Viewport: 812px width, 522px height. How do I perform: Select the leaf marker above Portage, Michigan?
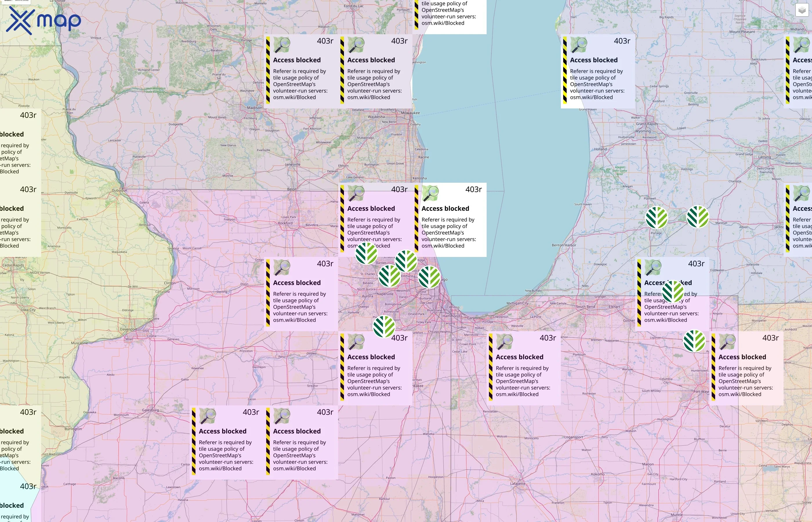(x=657, y=217)
